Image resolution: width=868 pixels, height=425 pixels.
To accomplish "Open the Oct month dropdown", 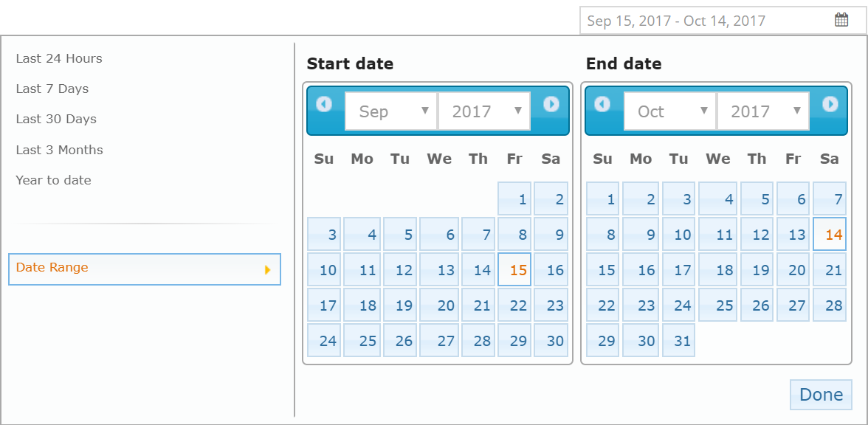I will pos(669,111).
